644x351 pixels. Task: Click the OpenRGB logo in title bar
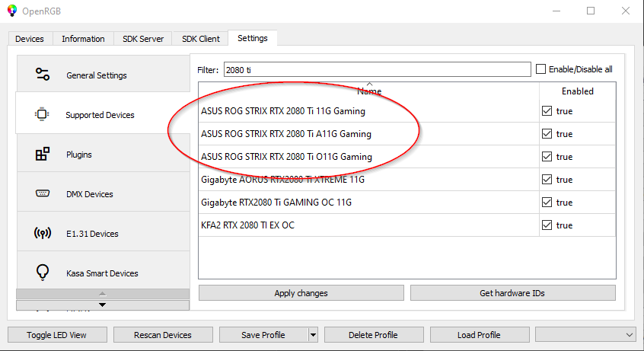tap(12, 11)
